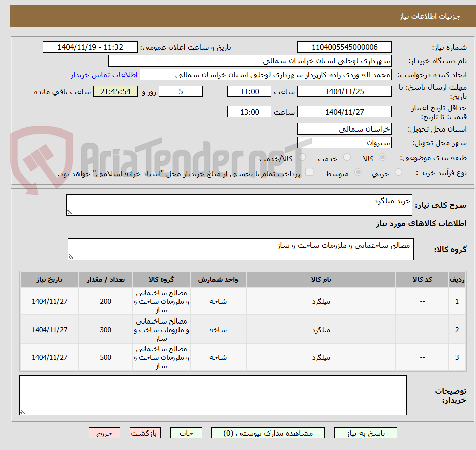Click quantity 300 cell
The image size is (476, 450).
coord(106,330)
